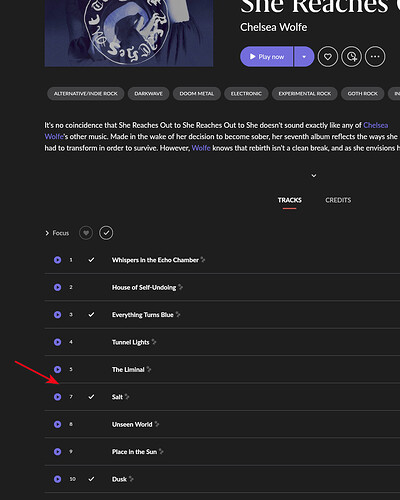Play track 1 Whispers in the Echo Chamber

[x=58, y=260]
